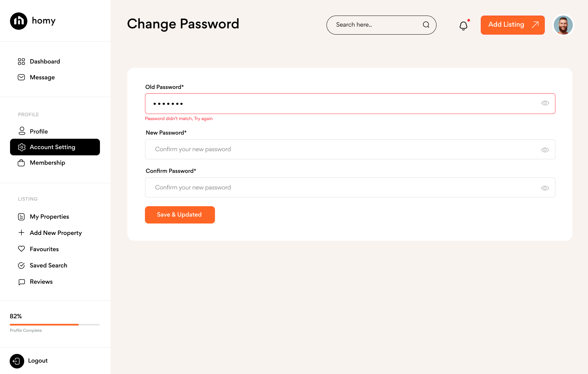Open the user avatar profile picture

[x=563, y=25]
